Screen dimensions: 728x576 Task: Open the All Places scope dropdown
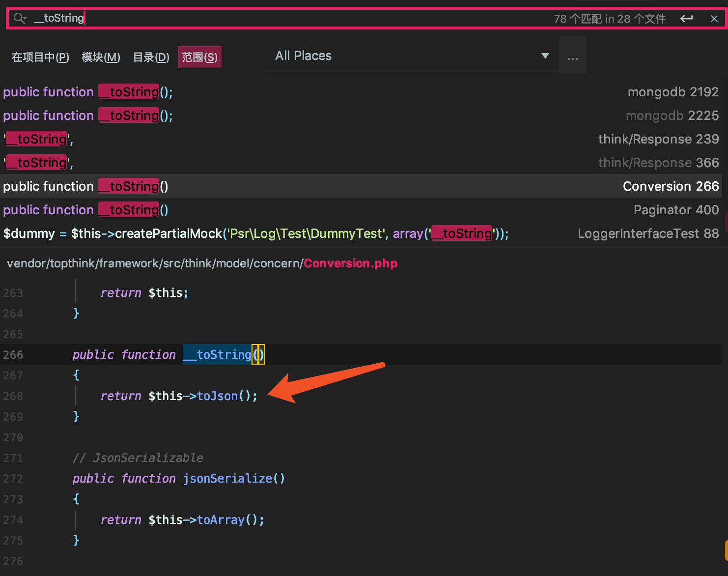coord(412,56)
